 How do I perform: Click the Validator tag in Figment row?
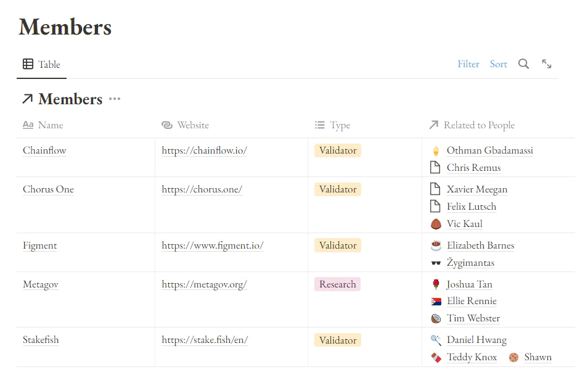(338, 246)
